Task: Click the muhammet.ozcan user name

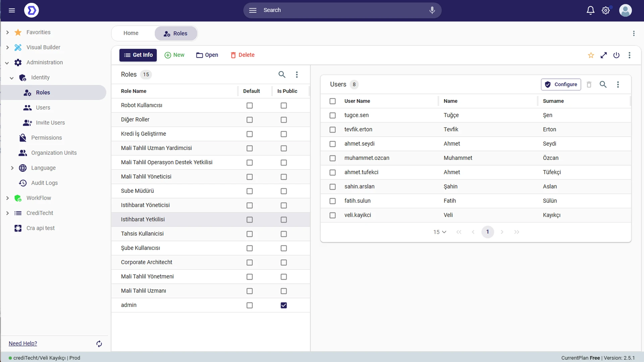Action: (x=367, y=158)
